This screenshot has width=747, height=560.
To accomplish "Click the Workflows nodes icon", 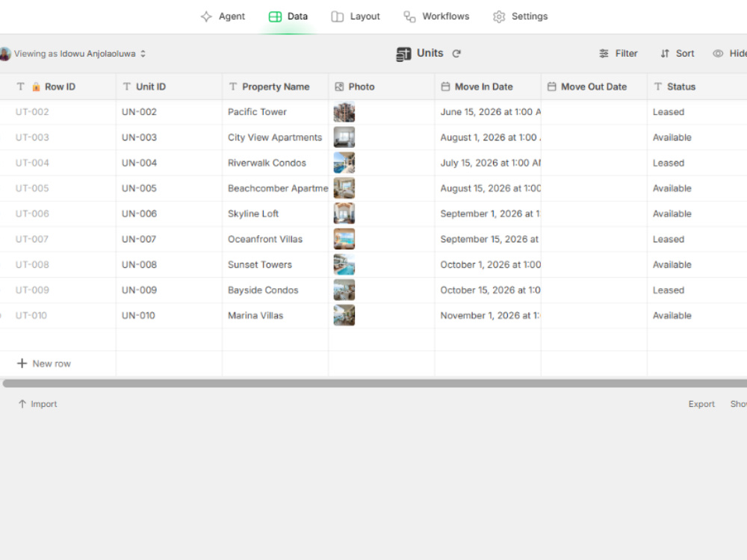I will coord(409,16).
